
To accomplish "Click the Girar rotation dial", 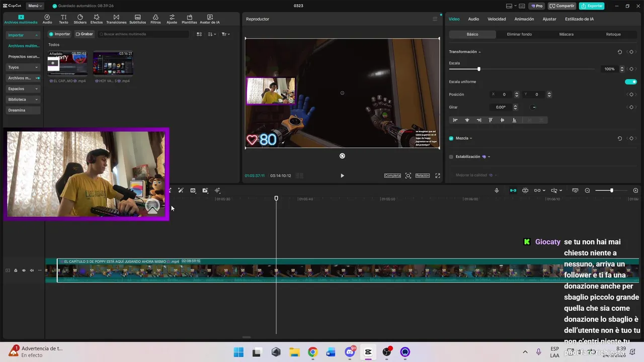I will click(x=534, y=107).
